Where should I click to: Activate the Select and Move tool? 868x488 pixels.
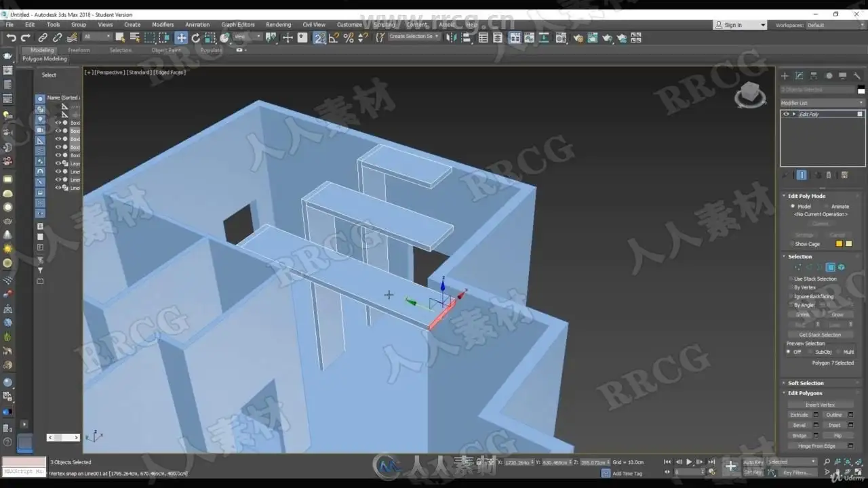click(x=181, y=38)
